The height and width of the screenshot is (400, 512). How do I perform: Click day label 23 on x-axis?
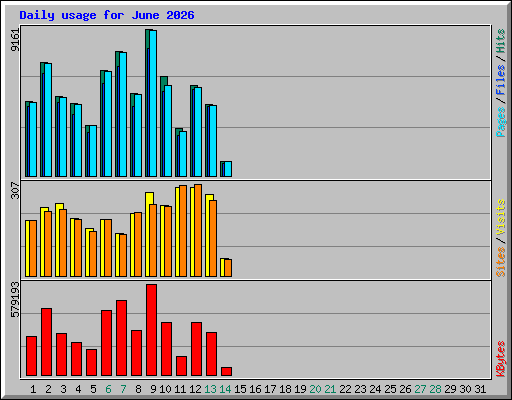360,389
